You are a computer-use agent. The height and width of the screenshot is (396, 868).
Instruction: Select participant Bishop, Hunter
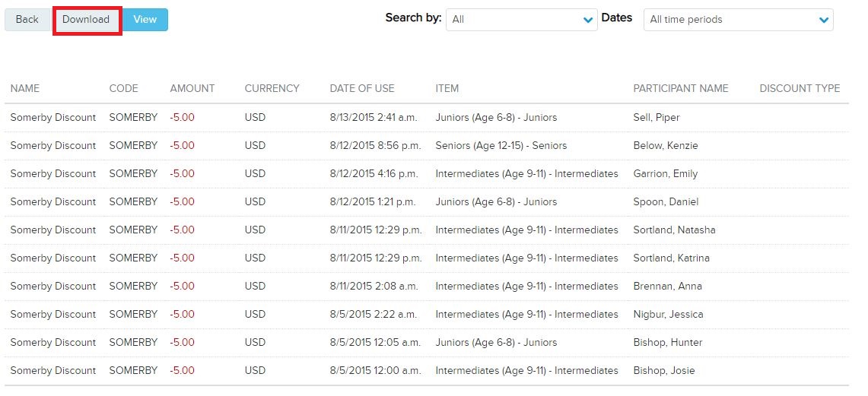(x=668, y=342)
